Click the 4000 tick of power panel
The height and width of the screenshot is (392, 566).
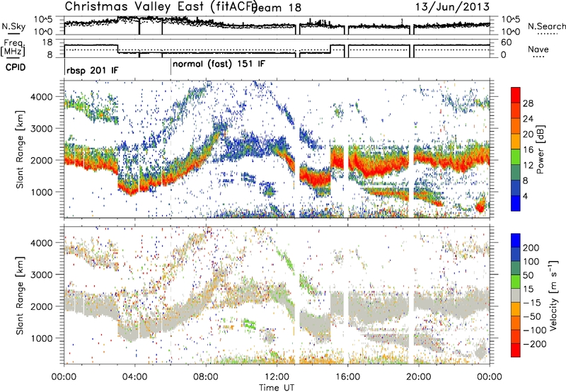(41, 97)
